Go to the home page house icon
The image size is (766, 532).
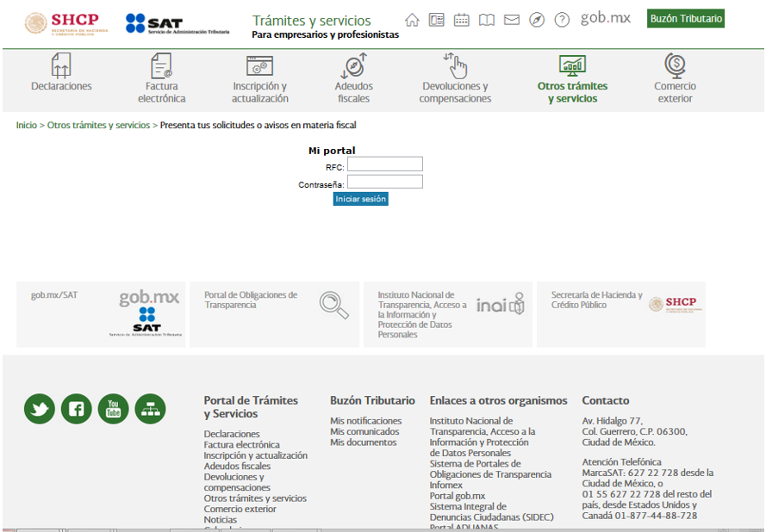412,20
